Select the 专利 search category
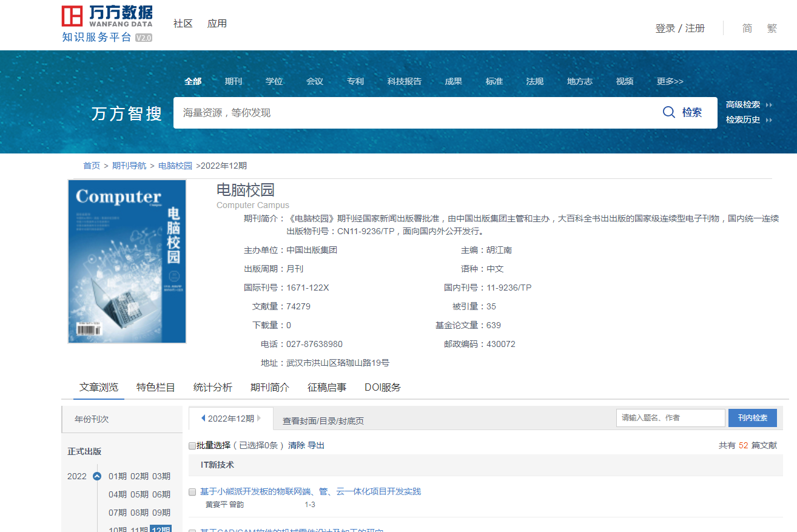The width and height of the screenshot is (797, 532). point(355,81)
